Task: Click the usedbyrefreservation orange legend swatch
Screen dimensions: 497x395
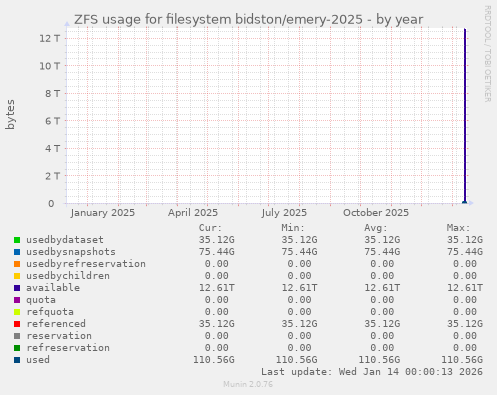Action: (x=17, y=264)
